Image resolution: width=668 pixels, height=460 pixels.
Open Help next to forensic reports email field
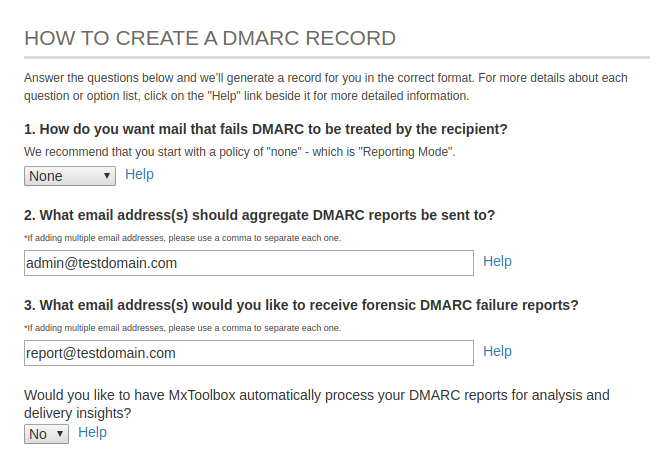pos(497,351)
